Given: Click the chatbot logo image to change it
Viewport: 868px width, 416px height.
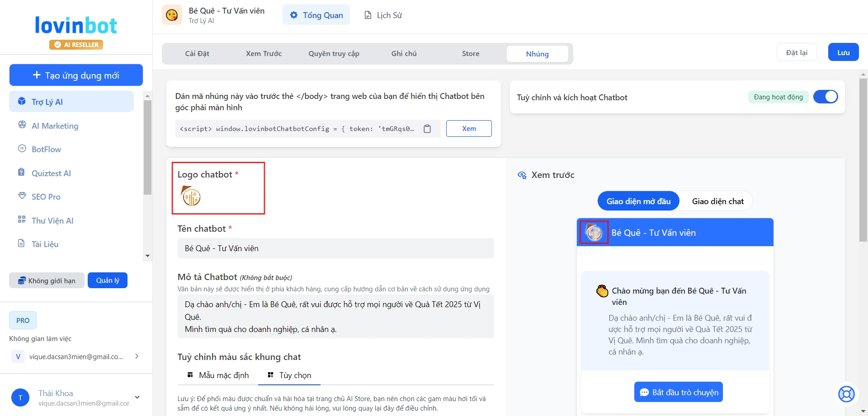Looking at the screenshot, I should pos(191,196).
